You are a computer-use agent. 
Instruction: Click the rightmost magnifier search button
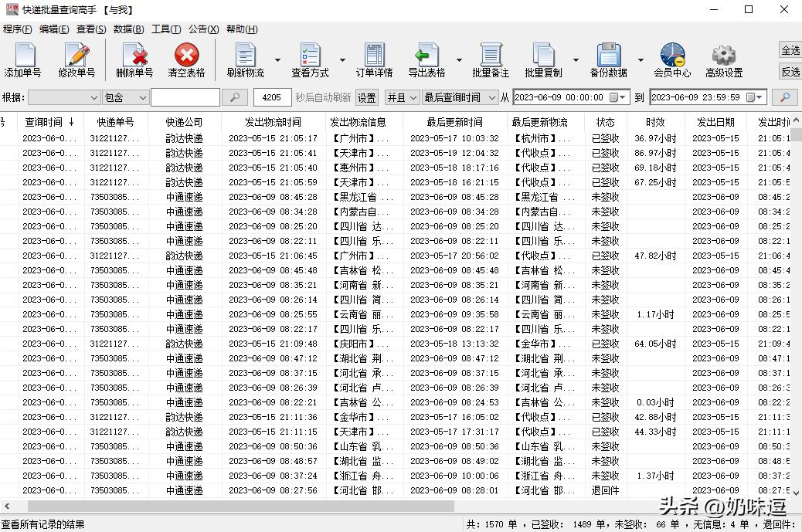783,97
